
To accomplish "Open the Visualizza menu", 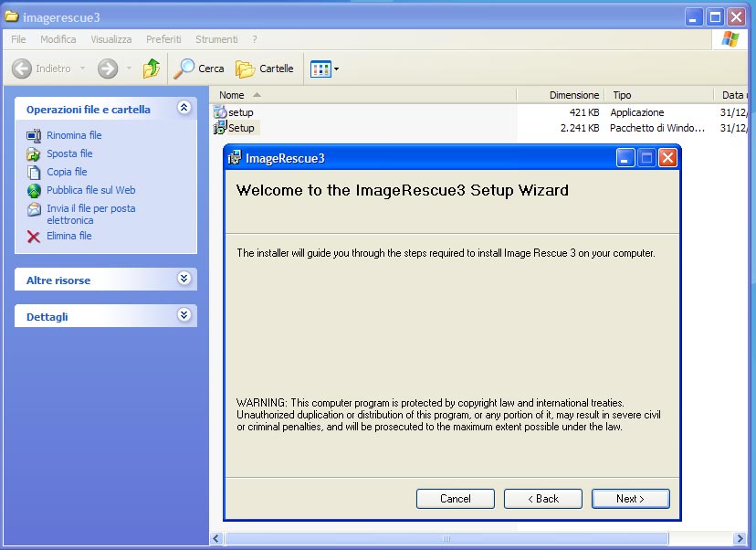I will point(110,39).
